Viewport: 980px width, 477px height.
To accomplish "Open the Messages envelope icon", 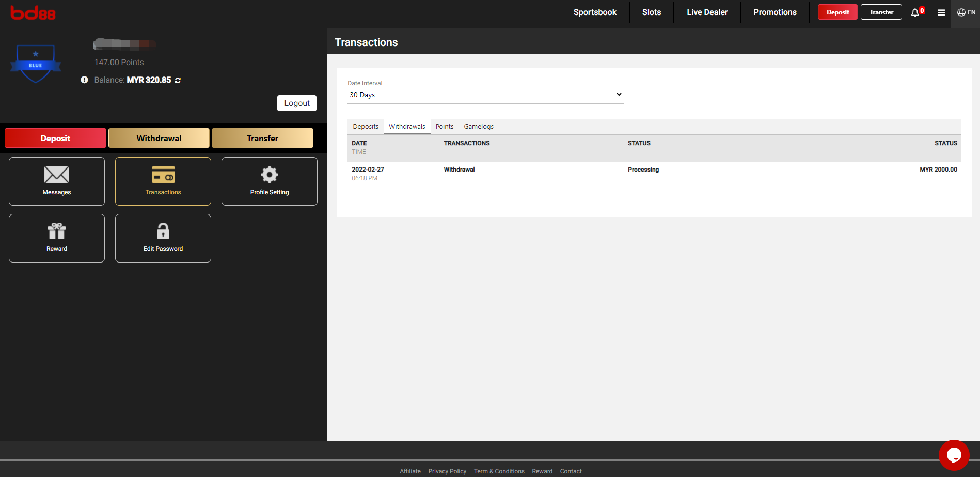I will [57, 175].
